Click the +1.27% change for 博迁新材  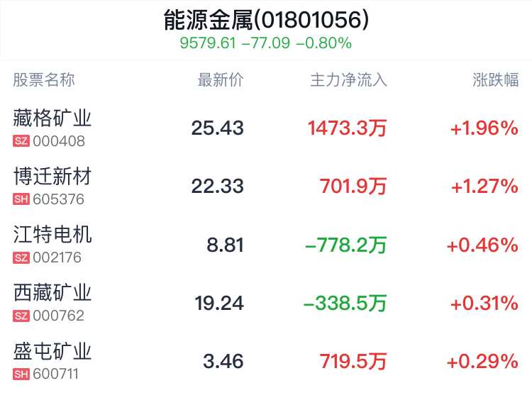tap(484, 187)
